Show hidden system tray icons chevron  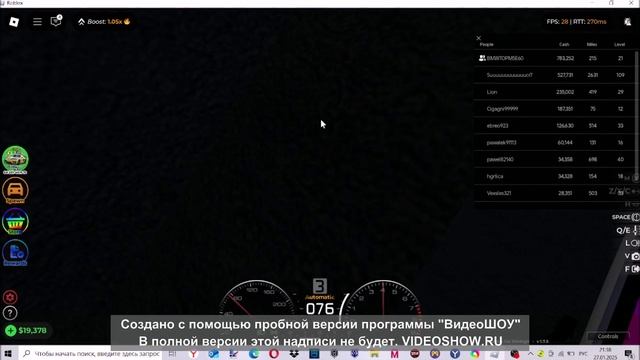tap(530, 353)
